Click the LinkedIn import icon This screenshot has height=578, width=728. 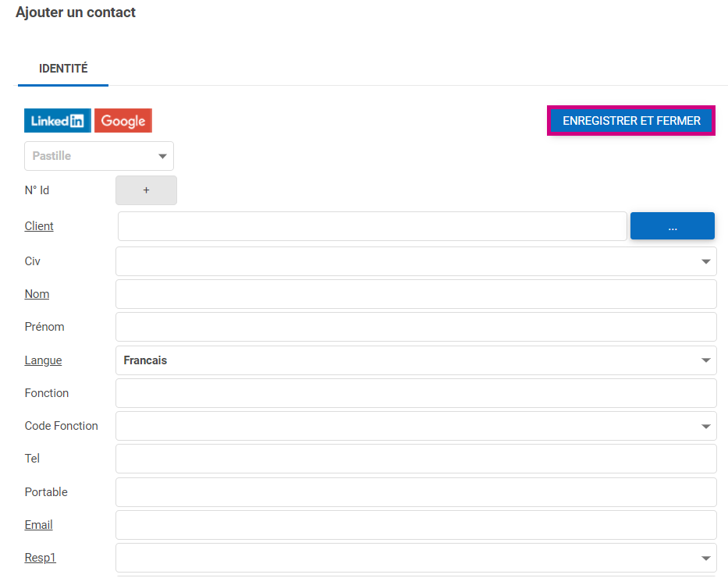point(58,121)
